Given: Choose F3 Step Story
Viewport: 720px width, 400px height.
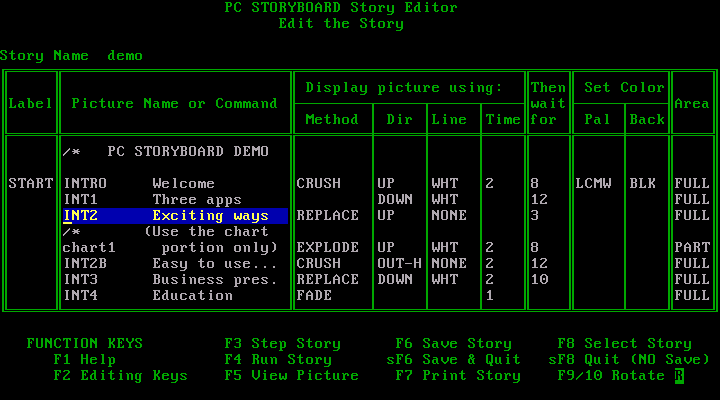Looking at the screenshot, I should tap(282, 344).
